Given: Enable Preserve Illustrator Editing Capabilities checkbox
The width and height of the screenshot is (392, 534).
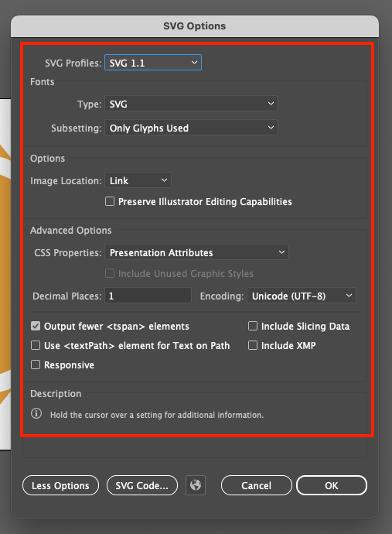Looking at the screenshot, I should pos(110,201).
